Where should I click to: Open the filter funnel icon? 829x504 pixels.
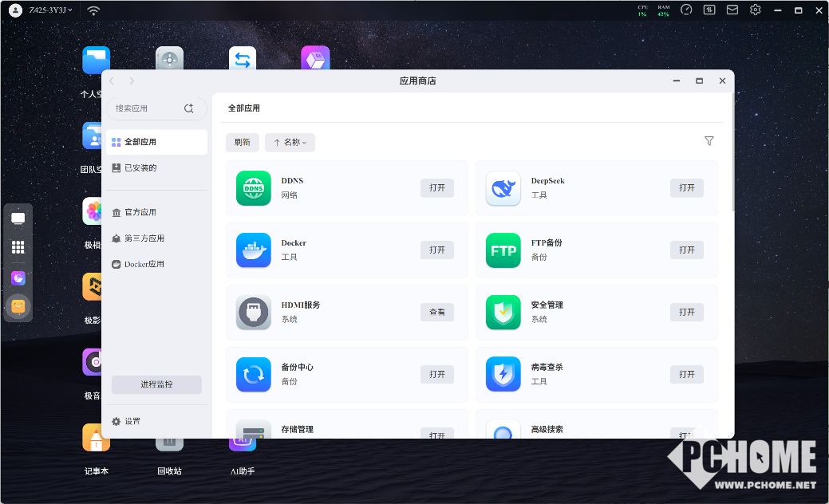pos(709,141)
